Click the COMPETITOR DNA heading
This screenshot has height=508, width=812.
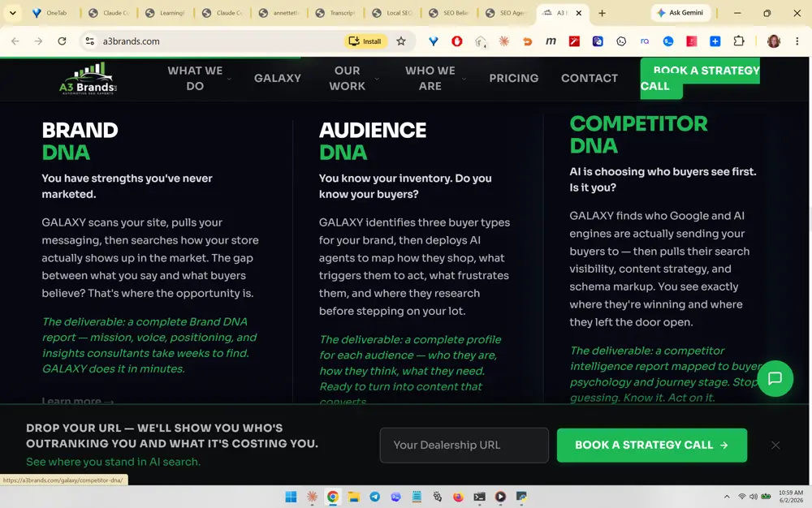click(x=638, y=135)
